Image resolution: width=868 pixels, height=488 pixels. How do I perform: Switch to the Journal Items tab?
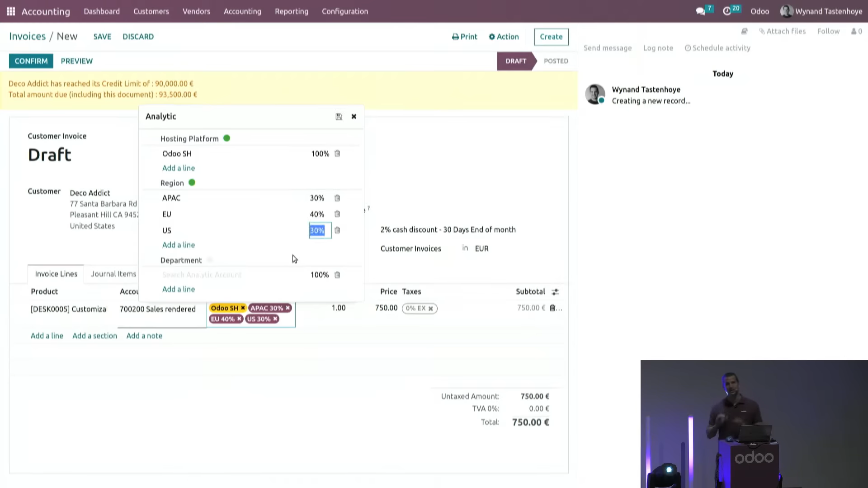point(113,274)
